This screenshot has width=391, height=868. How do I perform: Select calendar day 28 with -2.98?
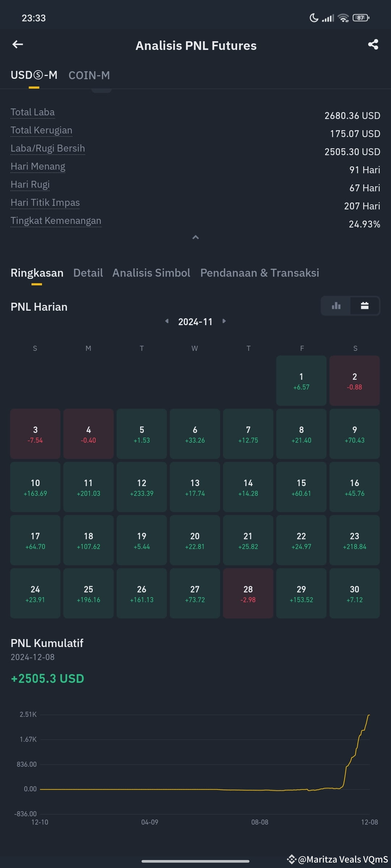point(248,593)
